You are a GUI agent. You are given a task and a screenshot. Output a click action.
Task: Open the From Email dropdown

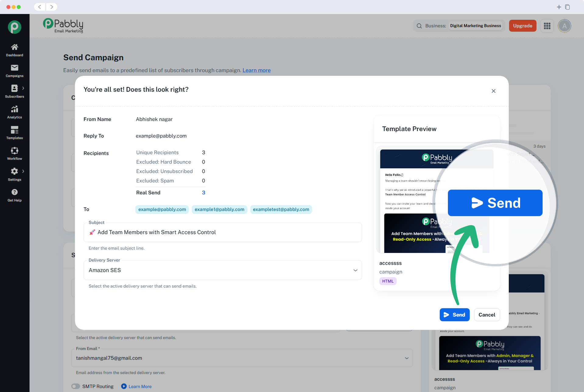(242, 358)
